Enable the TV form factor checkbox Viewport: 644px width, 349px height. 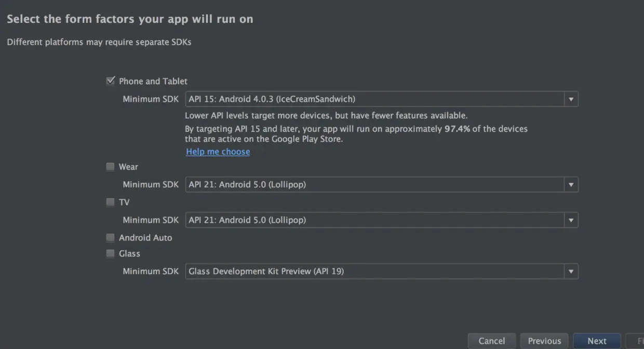tap(110, 202)
